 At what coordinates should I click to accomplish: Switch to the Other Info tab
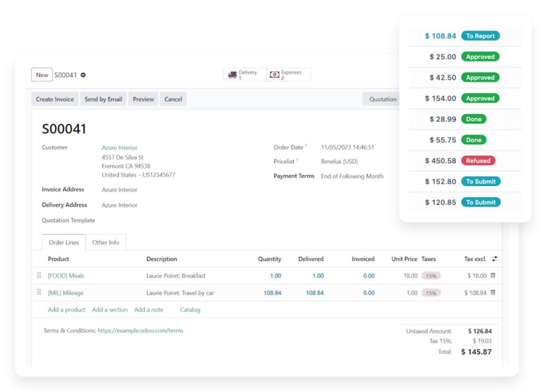tap(105, 243)
